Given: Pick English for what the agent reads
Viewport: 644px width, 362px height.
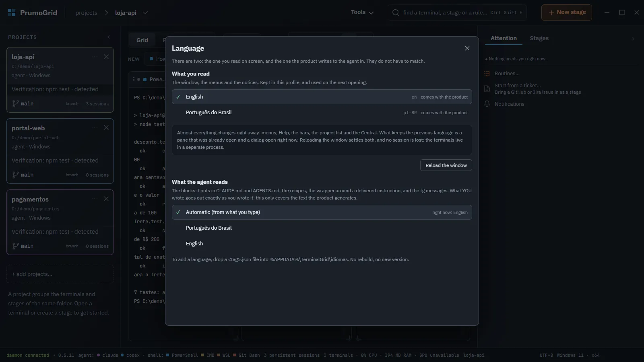Looking at the screenshot, I should (322, 244).
